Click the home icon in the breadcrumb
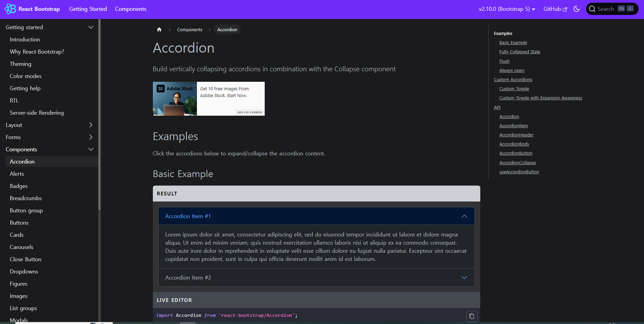 click(159, 30)
